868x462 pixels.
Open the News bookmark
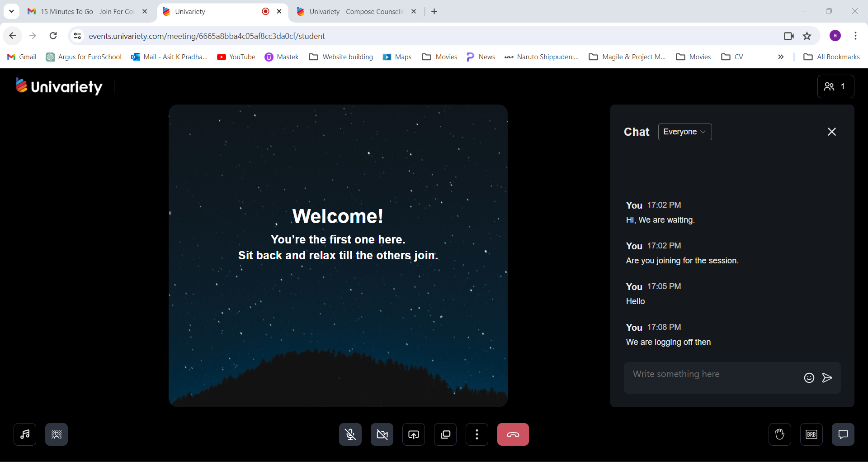(x=481, y=57)
